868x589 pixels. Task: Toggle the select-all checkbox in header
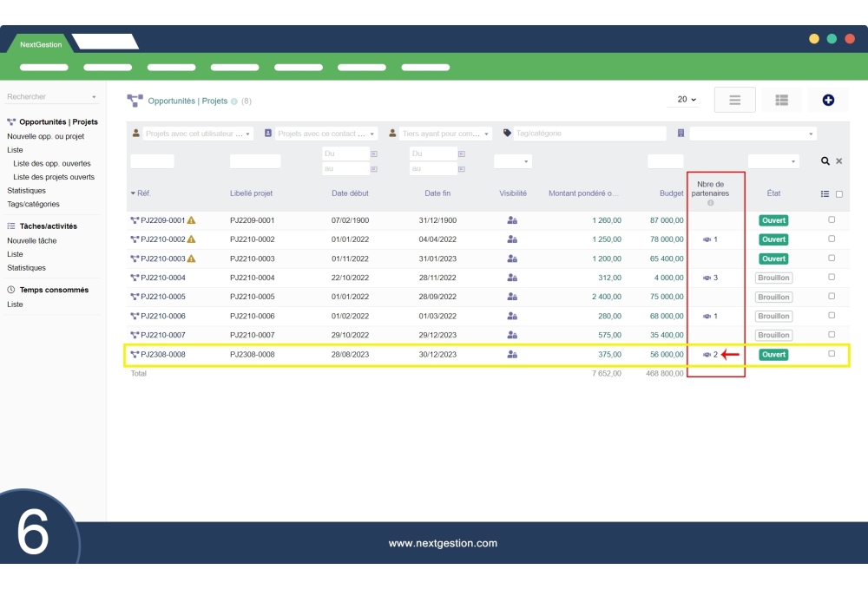(x=839, y=194)
